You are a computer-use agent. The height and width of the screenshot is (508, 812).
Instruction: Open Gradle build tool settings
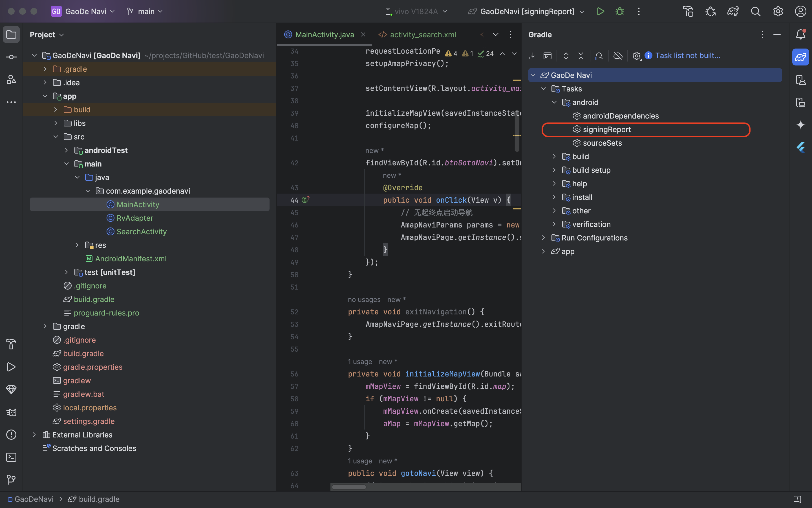point(637,56)
